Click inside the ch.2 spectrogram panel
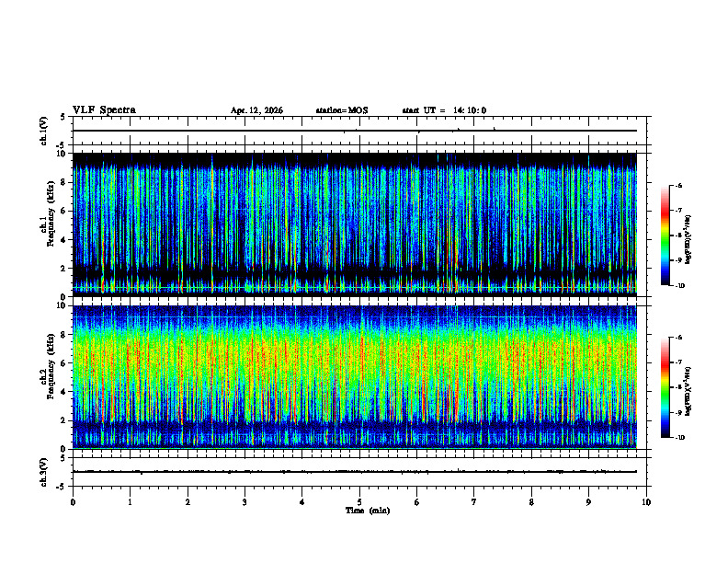This screenshot has width=728, height=563. click(x=355, y=377)
